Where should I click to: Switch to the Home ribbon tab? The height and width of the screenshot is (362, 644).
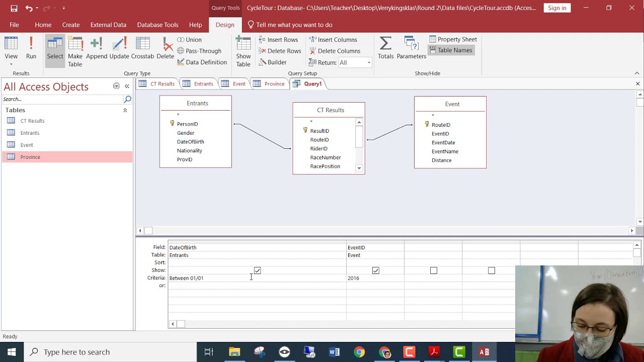click(x=43, y=25)
